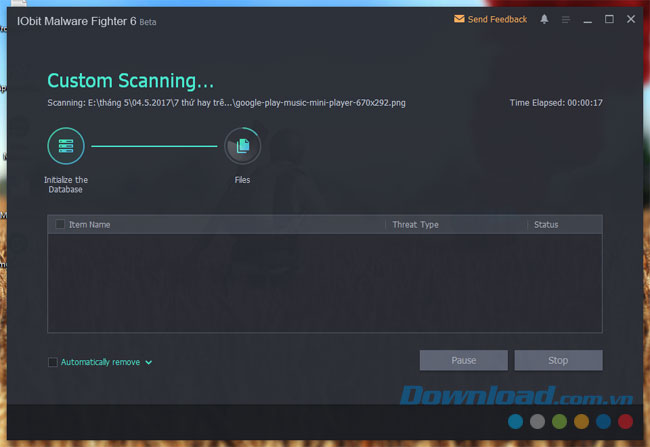Click the Send Feedback envelope icon
Image resolution: width=650 pixels, height=447 pixels.
(459, 19)
